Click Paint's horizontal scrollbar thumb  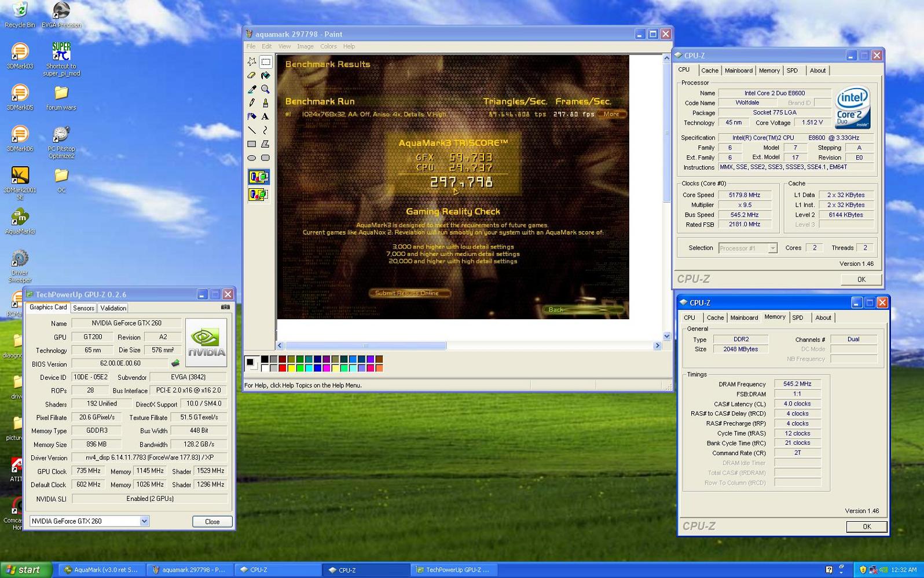[x=365, y=346]
